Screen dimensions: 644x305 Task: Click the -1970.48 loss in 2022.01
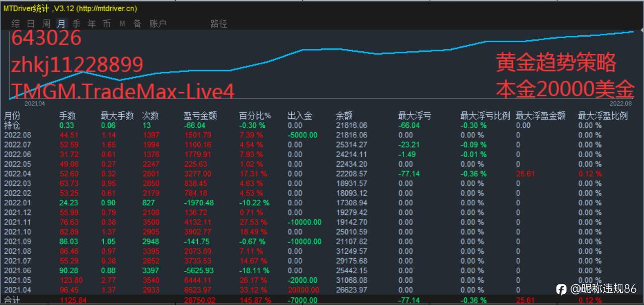(199, 203)
